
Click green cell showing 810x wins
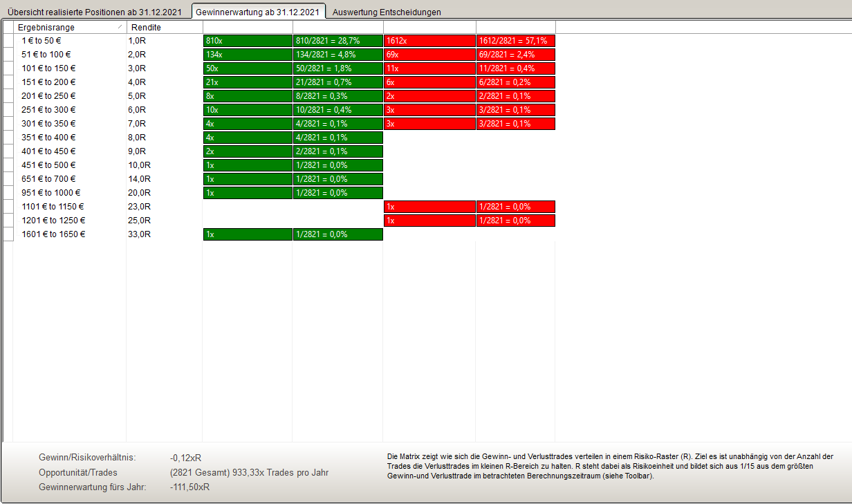coord(248,41)
